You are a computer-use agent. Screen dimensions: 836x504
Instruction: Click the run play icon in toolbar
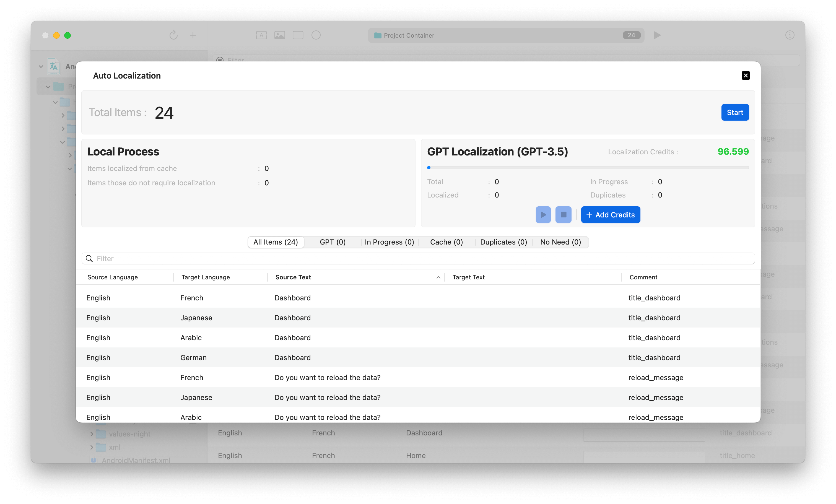(x=657, y=35)
